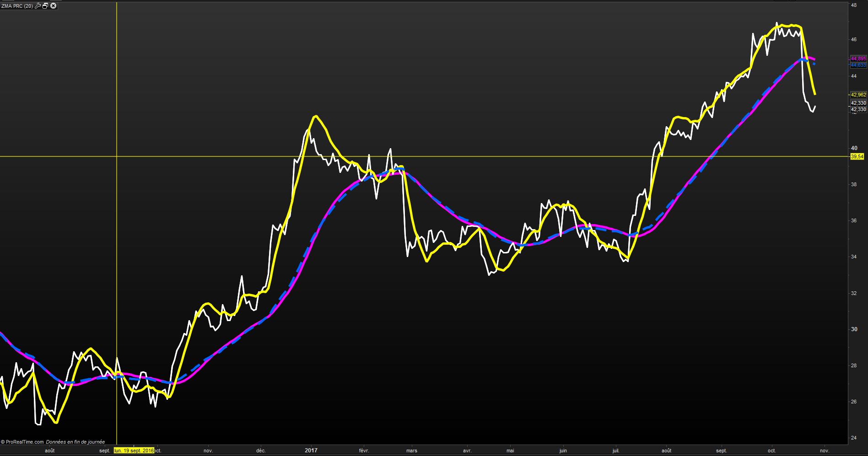Duplicate the ZMA PRC indicator window icon

click(x=45, y=6)
